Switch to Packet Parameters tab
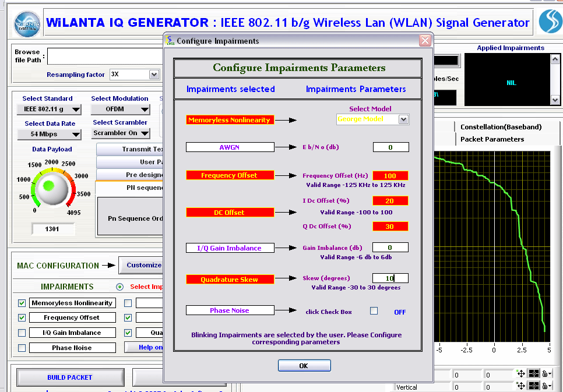The height and width of the screenshot is (392, 563). click(x=492, y=139)
